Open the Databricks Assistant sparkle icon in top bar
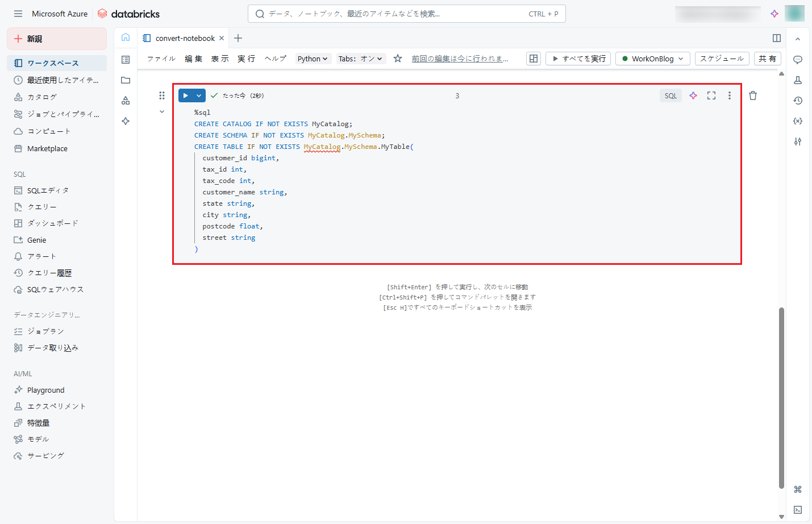The image size is (812, 524). (x=774, y=14)
